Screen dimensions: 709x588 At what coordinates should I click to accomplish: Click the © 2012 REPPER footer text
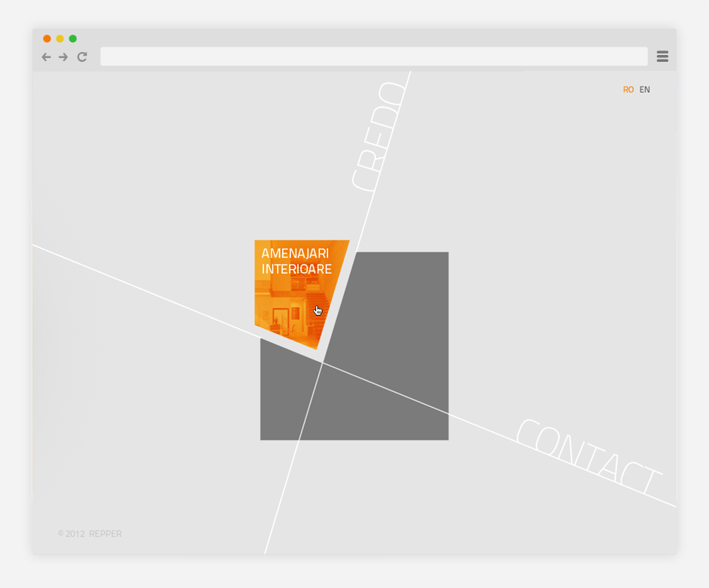click(90, 534)
